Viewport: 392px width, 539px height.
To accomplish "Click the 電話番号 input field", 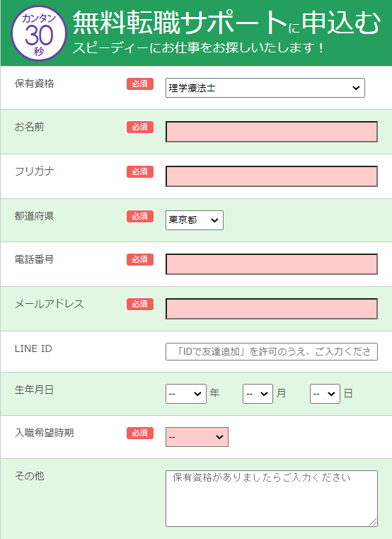I will [x=272, y=264].
